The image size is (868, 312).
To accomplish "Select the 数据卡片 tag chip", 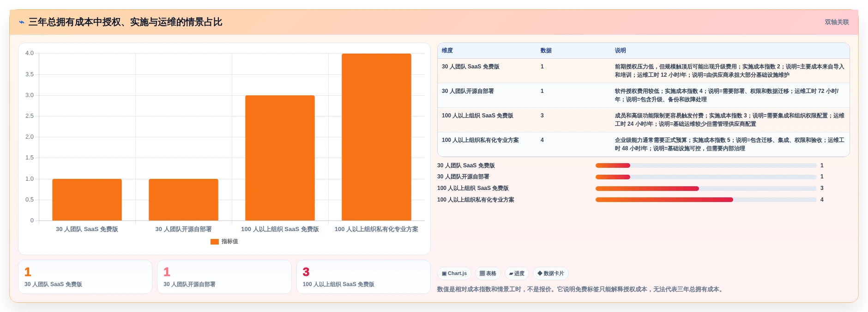I will pos(550,274).
